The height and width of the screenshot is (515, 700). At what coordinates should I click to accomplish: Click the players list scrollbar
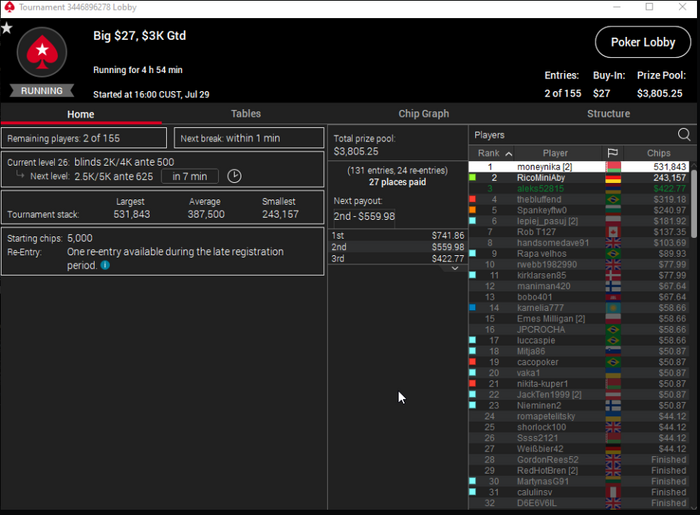pos(694,203)
